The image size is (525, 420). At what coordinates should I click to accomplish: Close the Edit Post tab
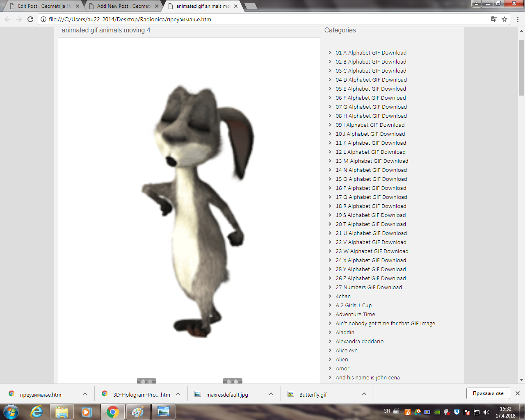tap(78, 6)
